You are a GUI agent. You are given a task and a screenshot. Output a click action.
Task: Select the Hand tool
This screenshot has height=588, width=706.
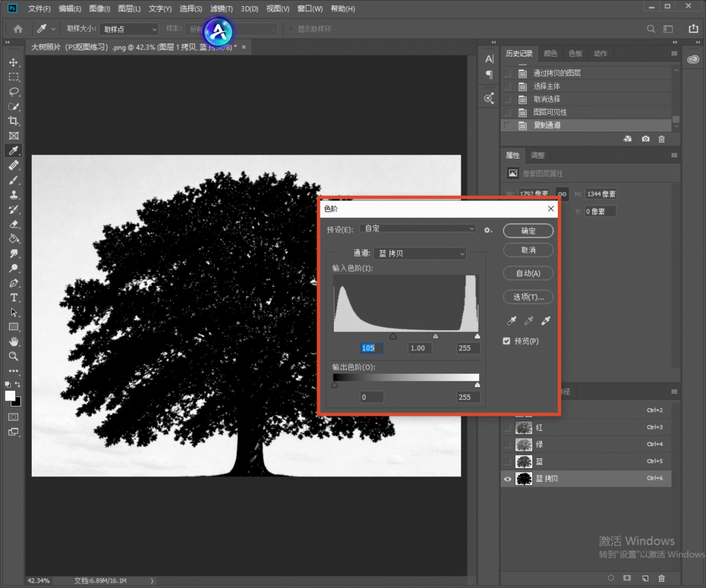click(14, 342)
